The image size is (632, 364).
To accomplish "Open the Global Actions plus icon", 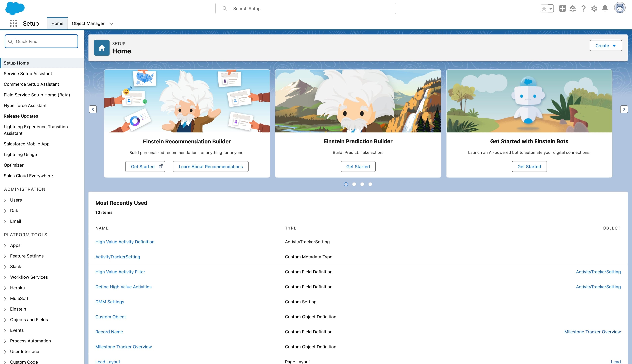I will (x=563, y=8).
